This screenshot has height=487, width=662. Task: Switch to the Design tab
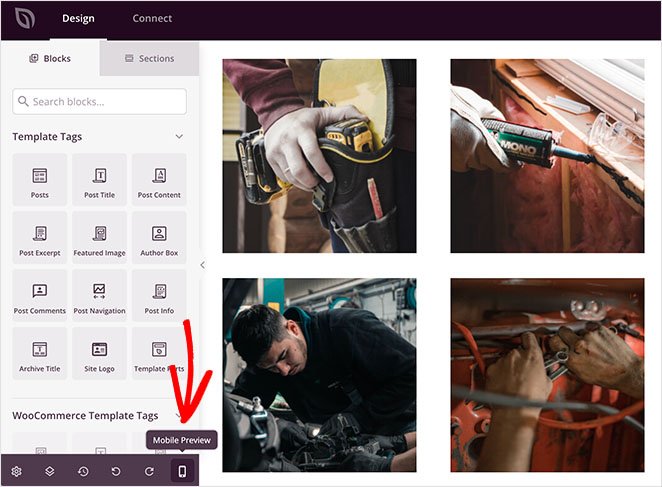[78, 19]
